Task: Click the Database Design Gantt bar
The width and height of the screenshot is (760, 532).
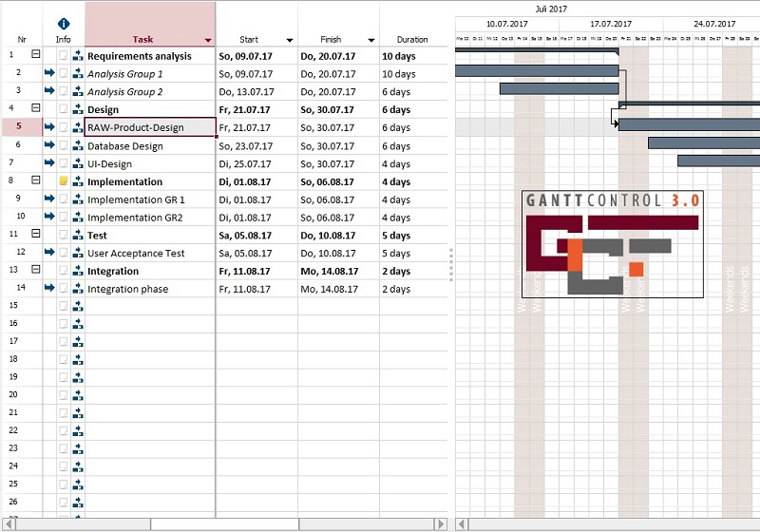Action: 704,142
